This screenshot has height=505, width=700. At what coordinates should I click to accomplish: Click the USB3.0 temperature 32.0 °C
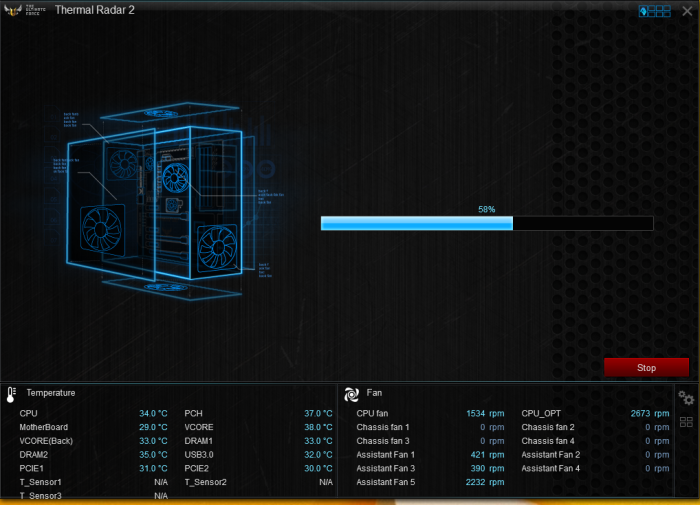point(318,455)
